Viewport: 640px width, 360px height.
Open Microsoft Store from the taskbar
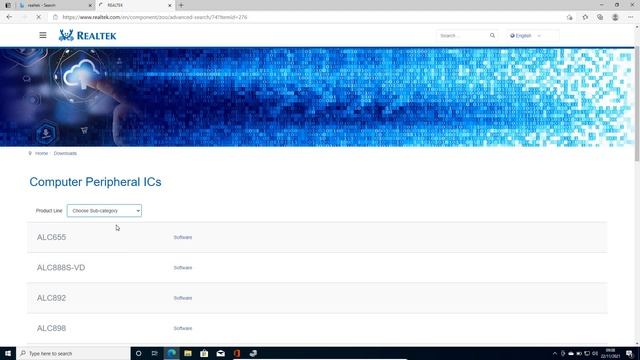[204, 353]
